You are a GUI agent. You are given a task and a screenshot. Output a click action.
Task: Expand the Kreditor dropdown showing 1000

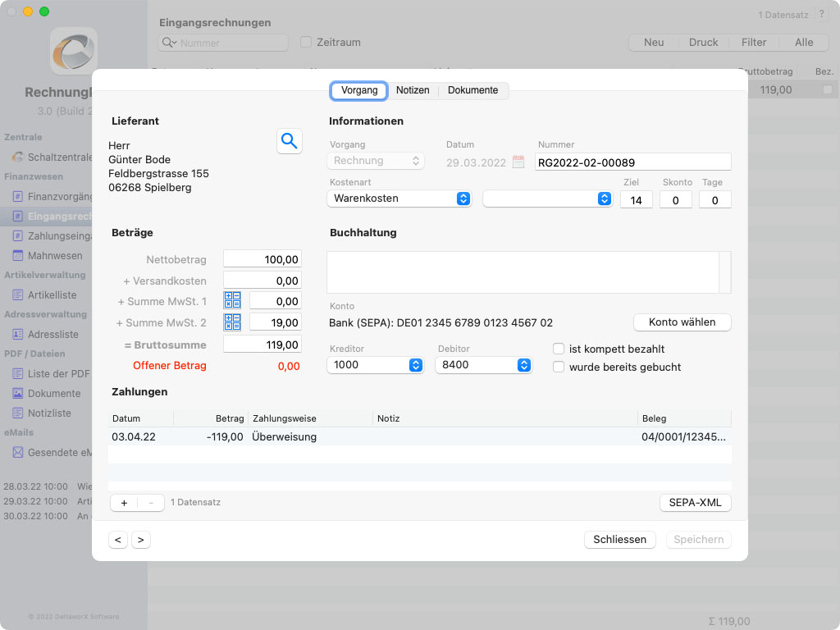[375, 365]
